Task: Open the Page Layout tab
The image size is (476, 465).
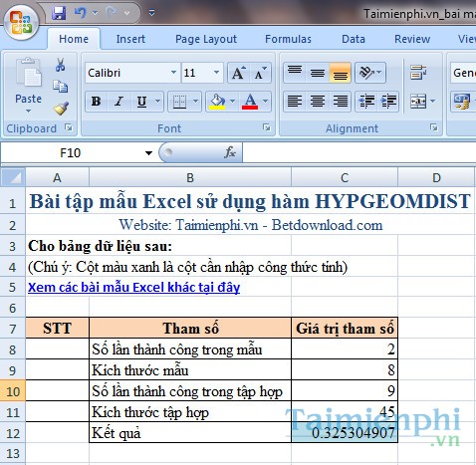Action: click(206, 39)
